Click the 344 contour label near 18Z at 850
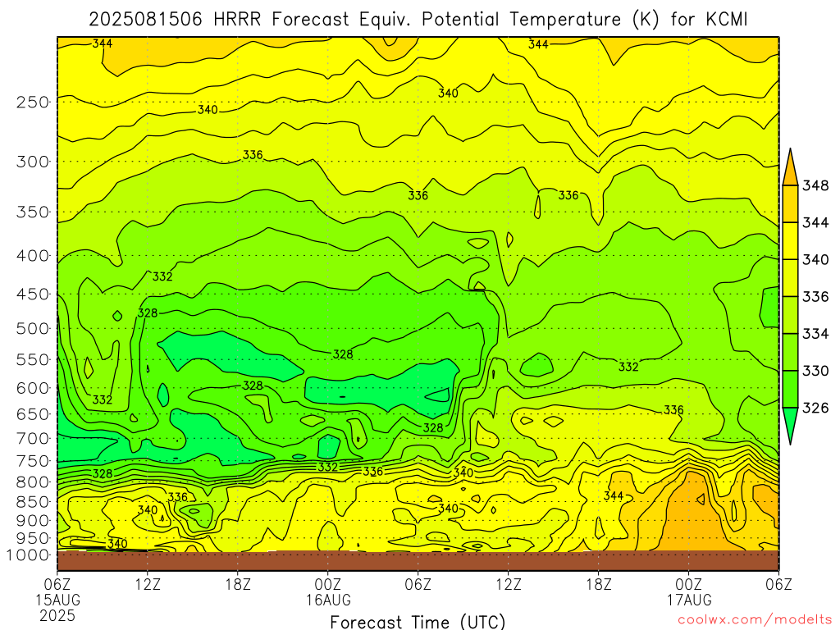This screenshot has width=840, height=630. [614, 496]
